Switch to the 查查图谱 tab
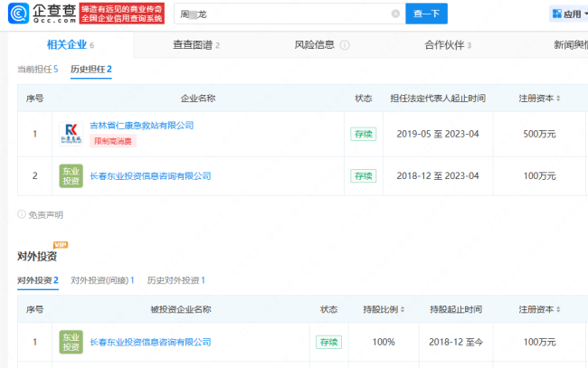 pos(196,45)
